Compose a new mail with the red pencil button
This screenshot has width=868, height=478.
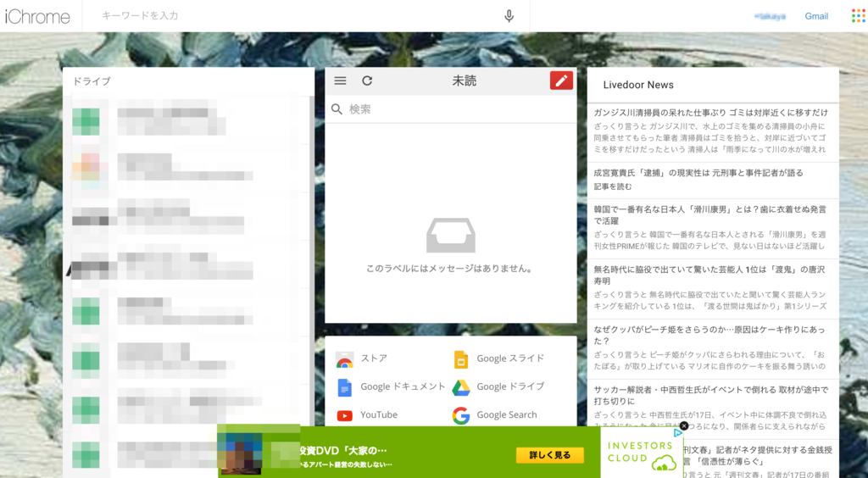[561, 81]
